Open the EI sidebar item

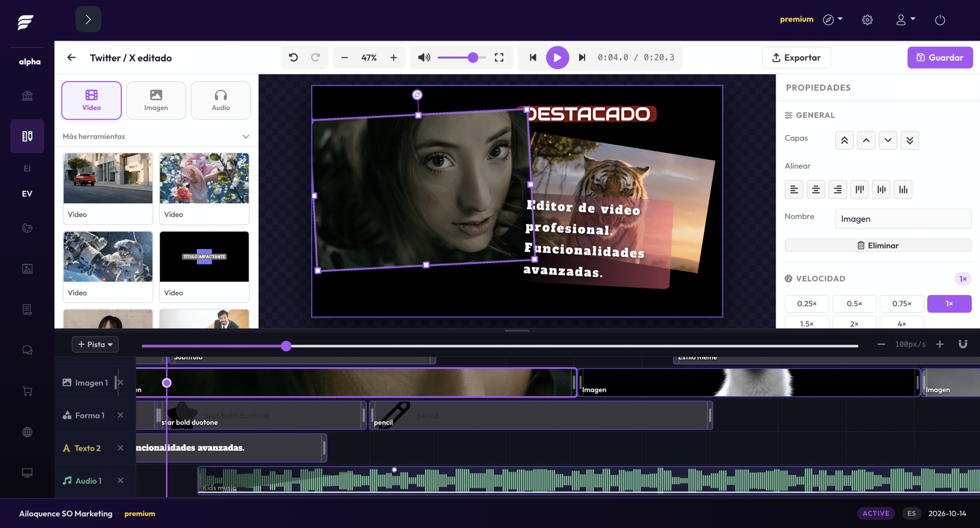[27, 169]
